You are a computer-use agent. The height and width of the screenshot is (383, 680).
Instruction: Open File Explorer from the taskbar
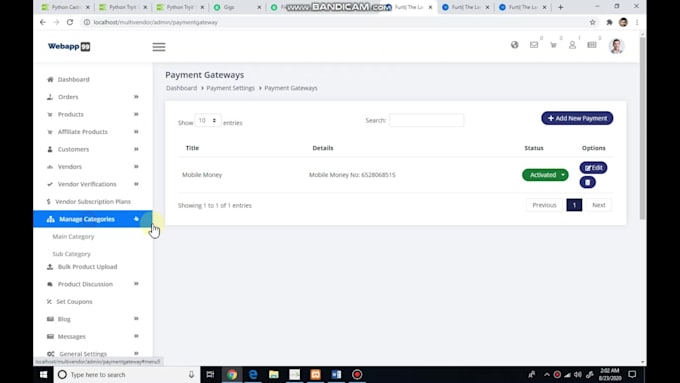pos(274,374)
